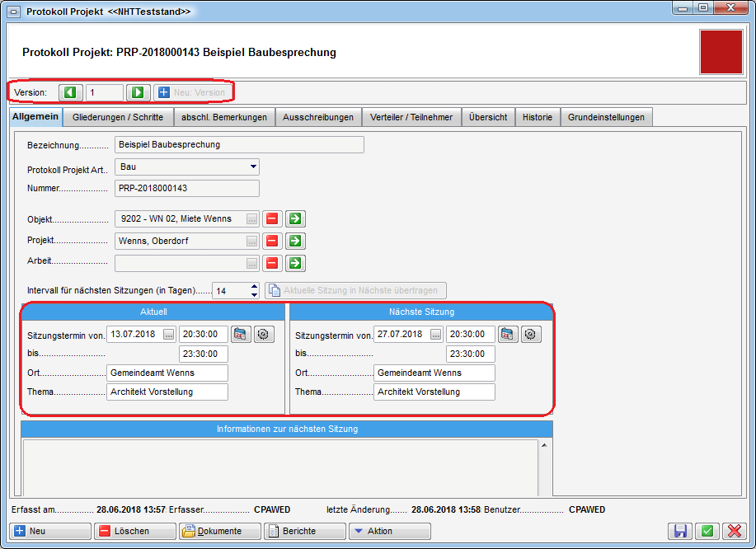Open the Aktion dropdown button
Screen dimensions: 756x549
click(389, 532)
